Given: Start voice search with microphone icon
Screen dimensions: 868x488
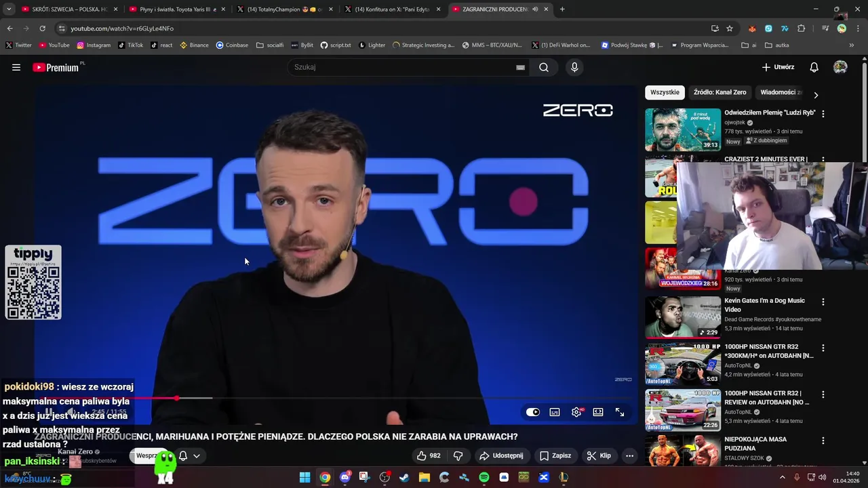Looking at the screenshot, I should pos(574,67).
